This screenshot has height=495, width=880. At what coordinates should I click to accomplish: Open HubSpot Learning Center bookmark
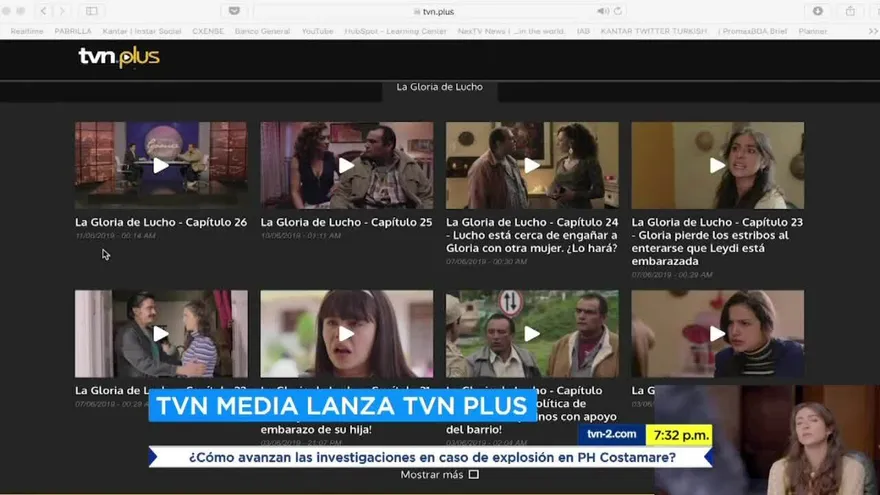(x=396, y=31)
